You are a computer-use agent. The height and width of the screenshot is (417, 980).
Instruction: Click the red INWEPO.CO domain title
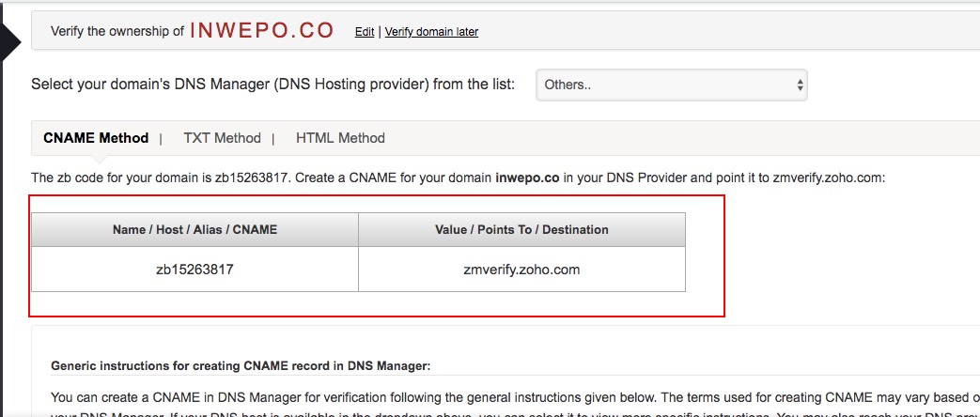[x=262, y=30]
